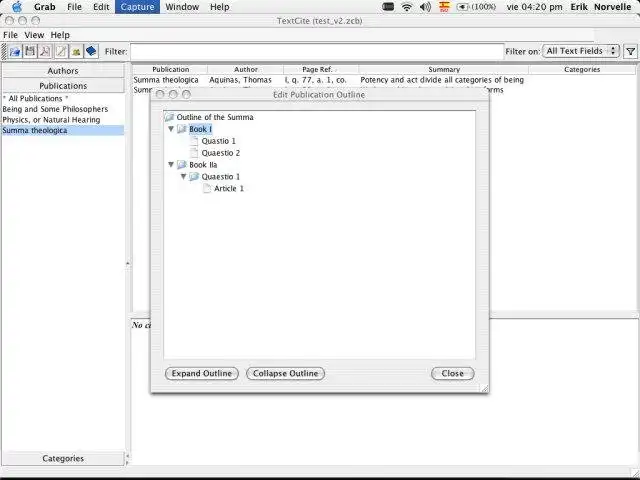The image size is (640, 480).
Task: Click the Article 1 document icon
Action: [207, 189]
